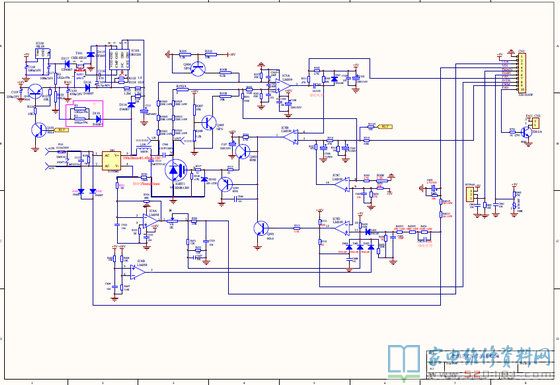
Task: Click the three-diode group lower right
Action: pyautogui.click(x=360, y=247)
